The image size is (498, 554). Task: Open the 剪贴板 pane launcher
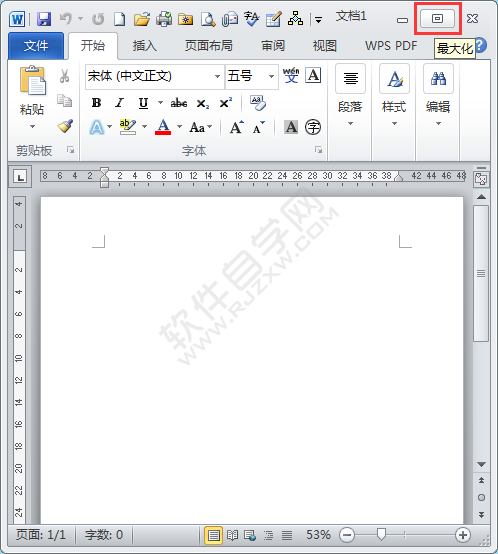71,150
